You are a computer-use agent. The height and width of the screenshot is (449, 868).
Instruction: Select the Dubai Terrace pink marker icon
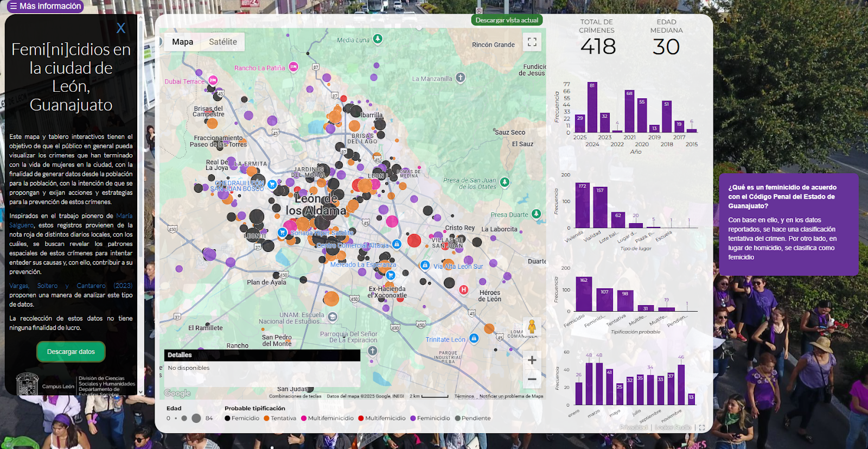coord(213,80)
